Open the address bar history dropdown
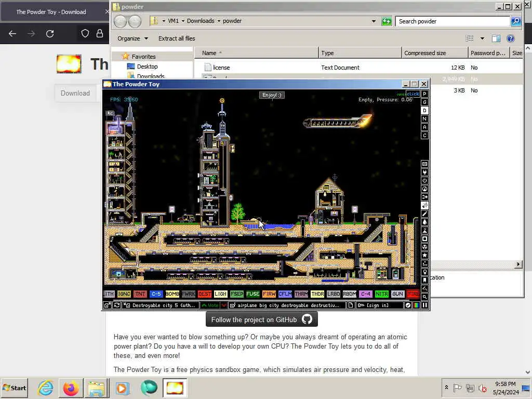Viewport: 532px width, 399px height. (x=374, y=21)
